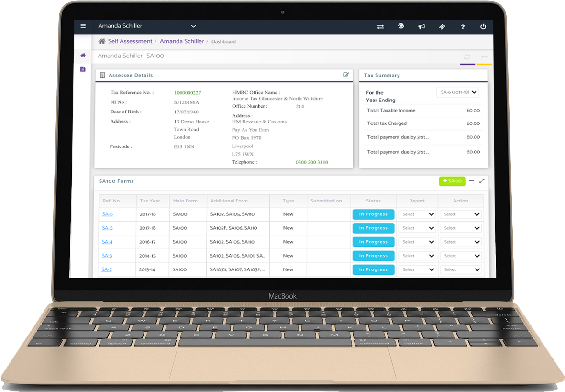Click the green add SA100 button
The image size is (565, 392).
click(x=452, y=181)
